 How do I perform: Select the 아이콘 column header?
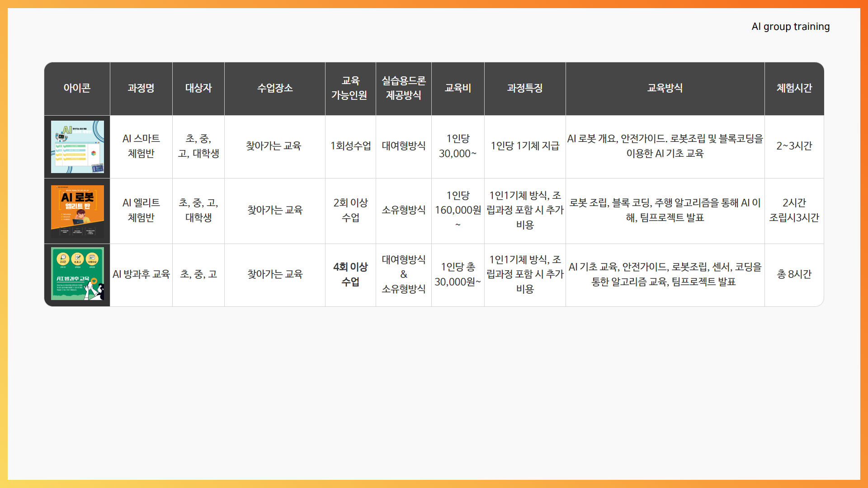[77, 89]
